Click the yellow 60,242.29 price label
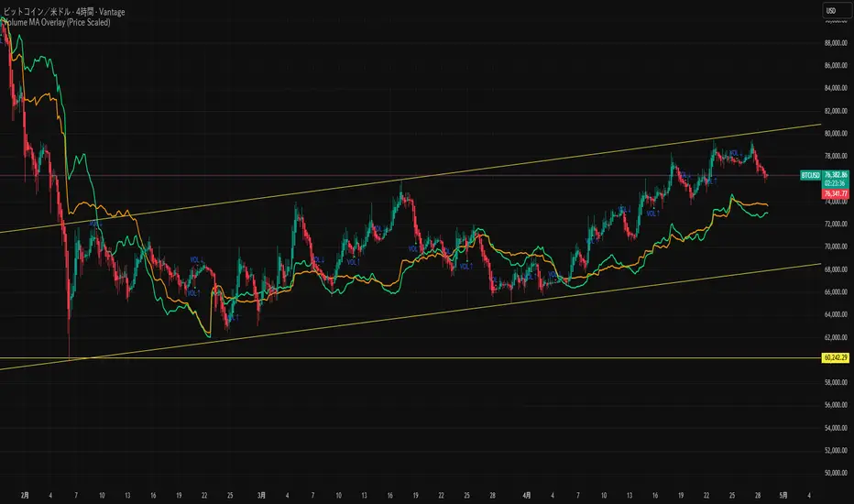Image resolution: width=854 pixels, height=504 pixels. [x=836, y=358]
